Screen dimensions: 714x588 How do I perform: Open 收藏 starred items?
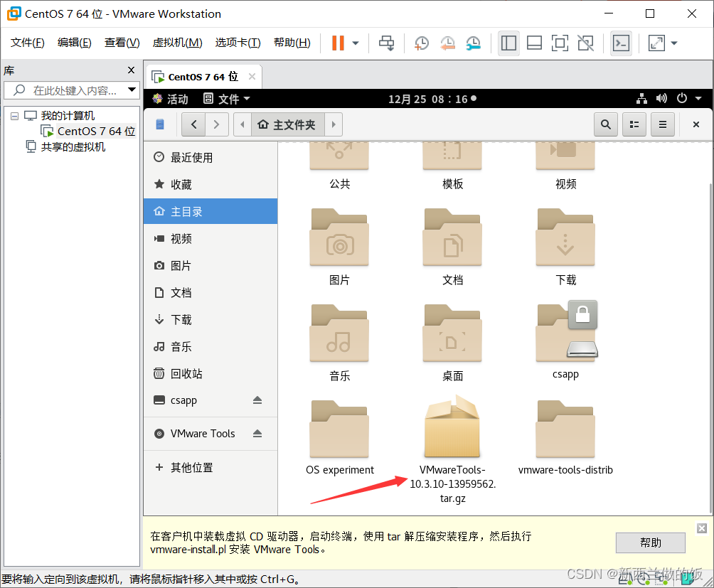coord(211,184)
